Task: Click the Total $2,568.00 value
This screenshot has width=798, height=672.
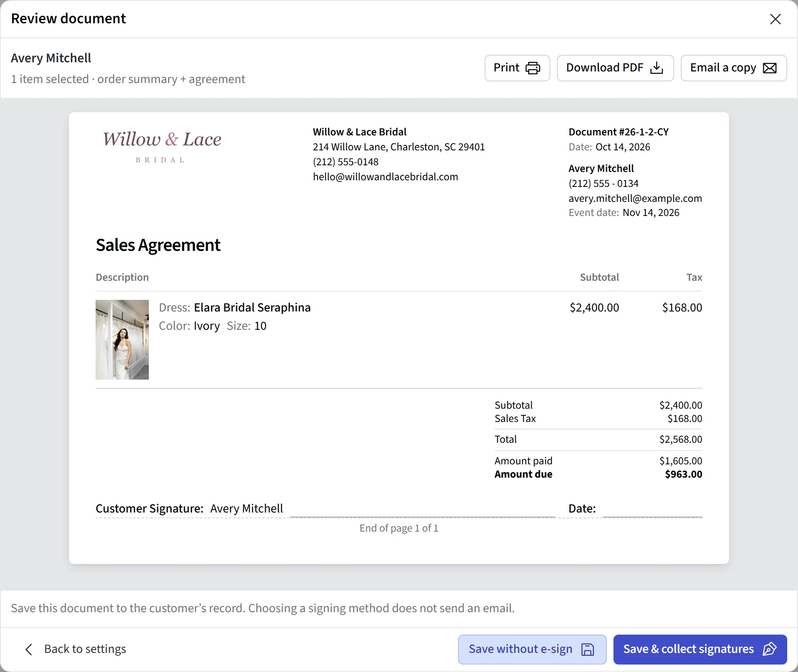Action: click(x=680, y=439)
